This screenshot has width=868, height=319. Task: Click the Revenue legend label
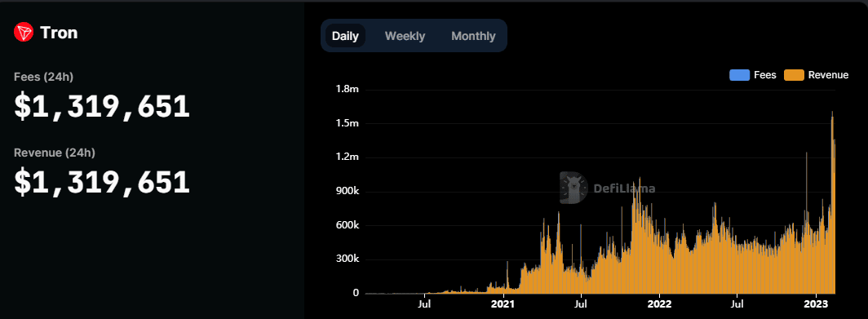point(828,75)
